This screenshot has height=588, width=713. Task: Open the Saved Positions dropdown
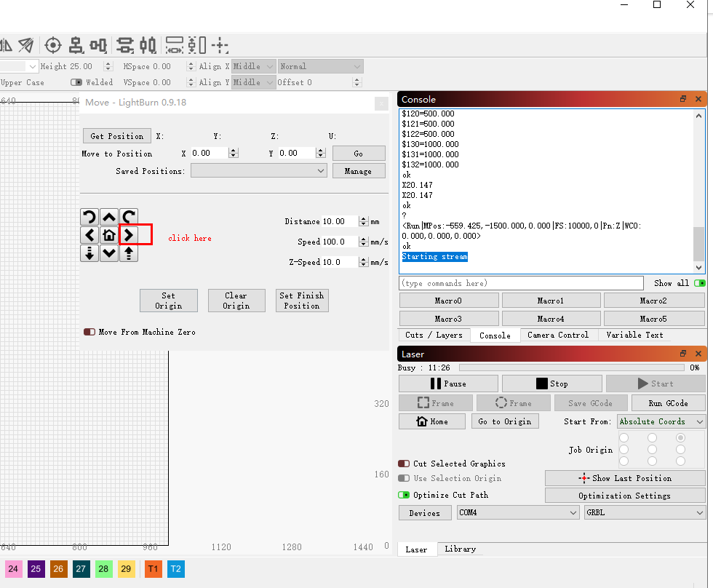tap(258, 171)
